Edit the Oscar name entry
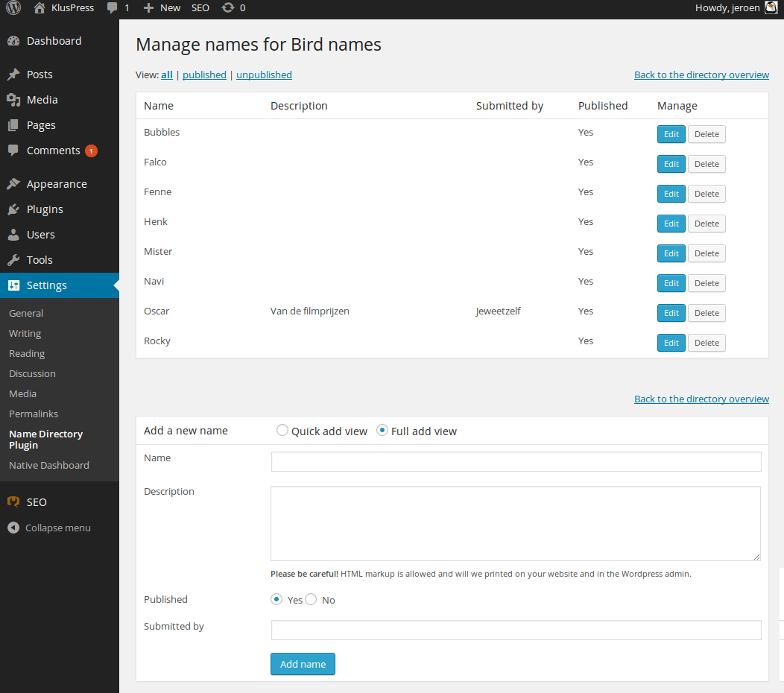This screenshot has width=784, height=693. point(671,313)
